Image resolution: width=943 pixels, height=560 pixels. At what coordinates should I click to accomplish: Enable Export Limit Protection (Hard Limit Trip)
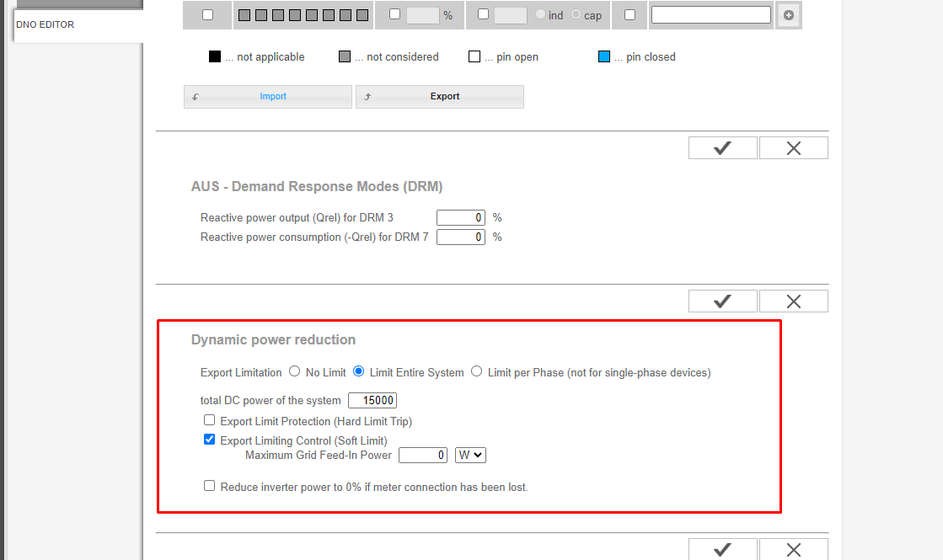210,420
